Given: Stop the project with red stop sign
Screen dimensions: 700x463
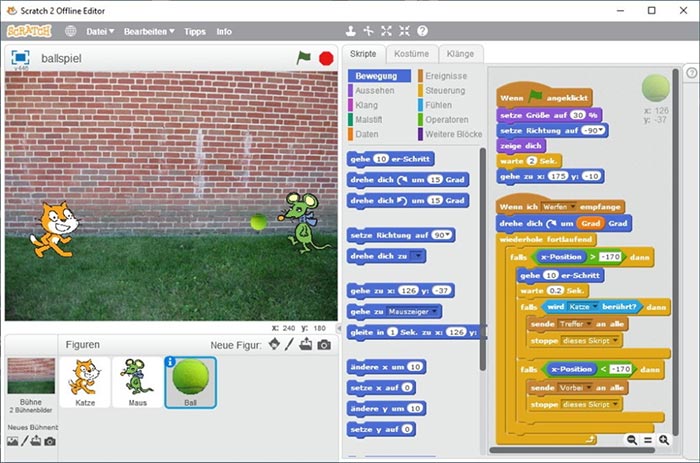Looking at the screenshot, I should tap(326, 58).
